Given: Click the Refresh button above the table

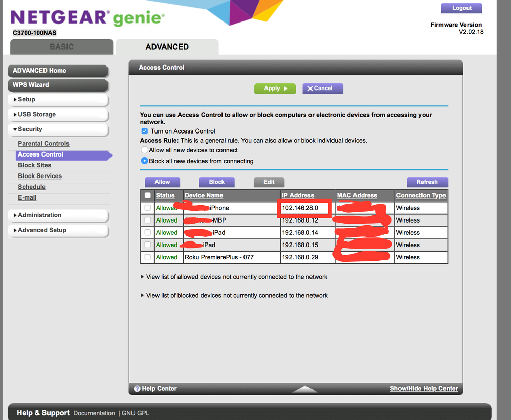Looking at the screenshot, I should tap(427, 182).
